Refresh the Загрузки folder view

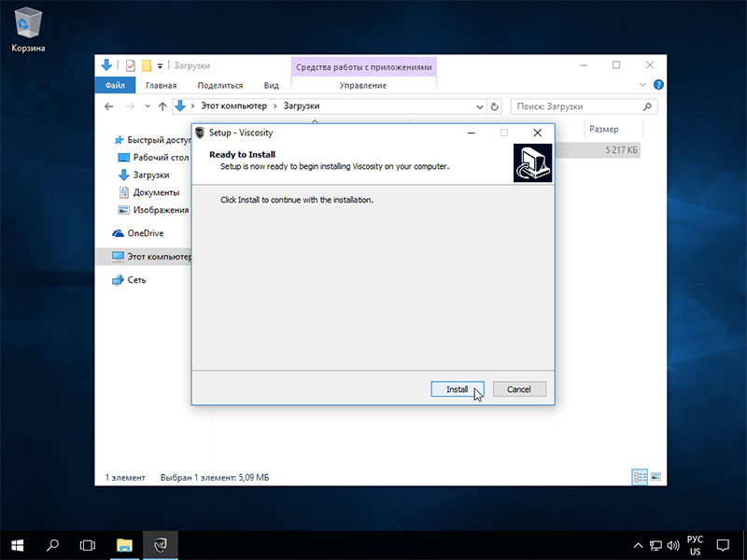coord(495,106)
